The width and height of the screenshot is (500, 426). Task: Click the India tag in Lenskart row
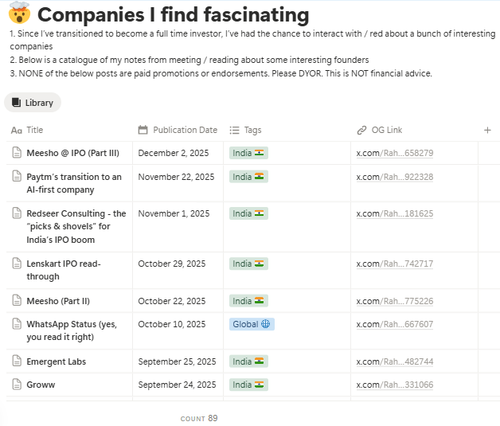coord(248,264)
